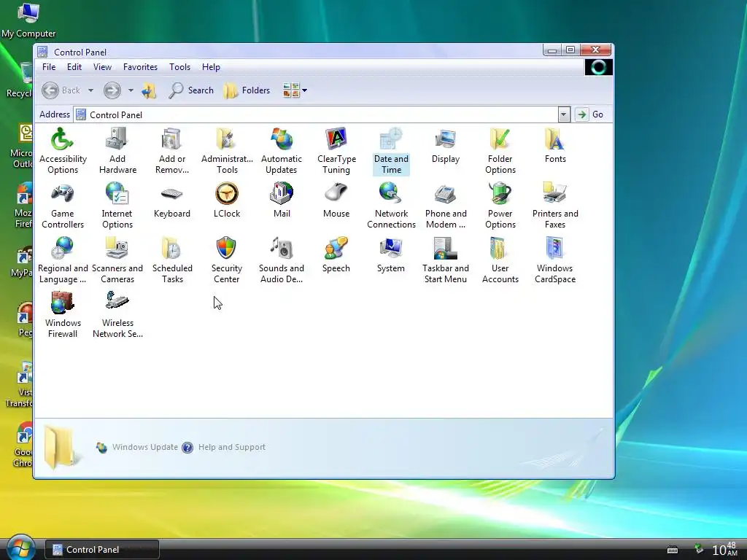Select Windows CardSpace icon

coord(555,260)
